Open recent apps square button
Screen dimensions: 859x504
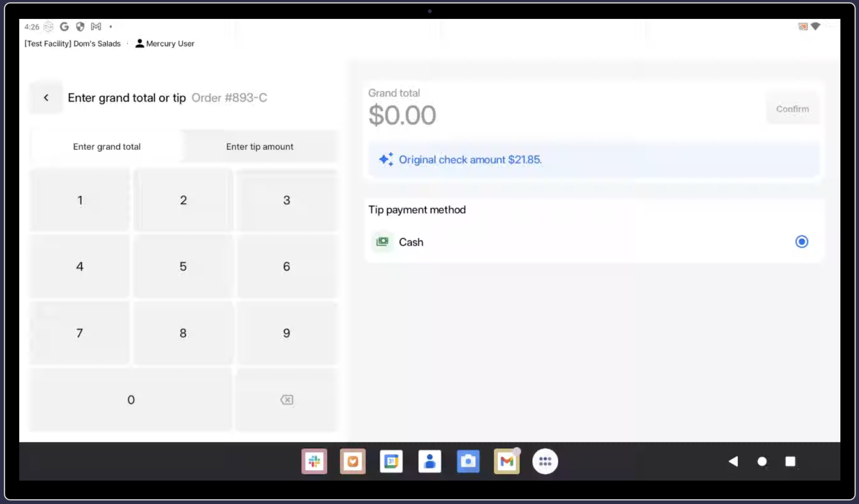click(x=790, y=461)
